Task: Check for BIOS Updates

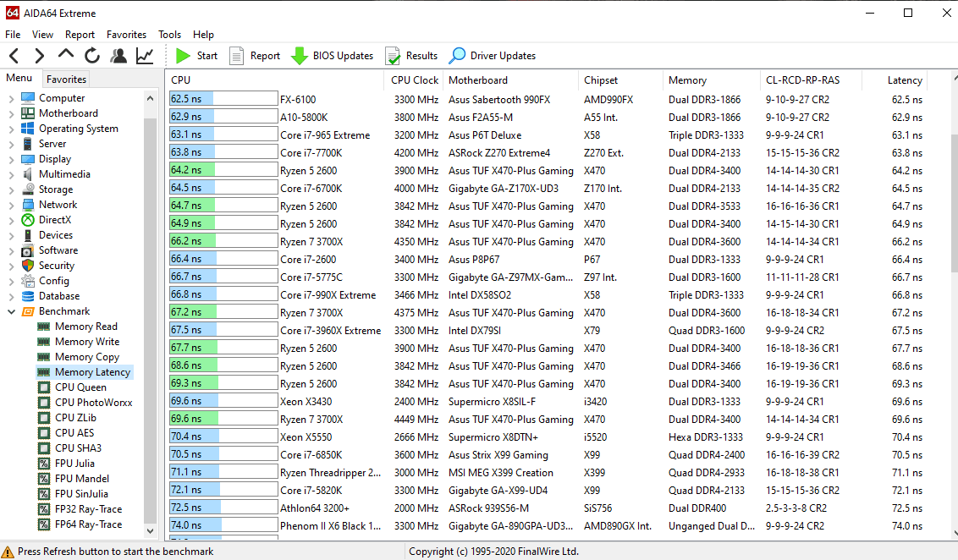Action: coord(332,56)
